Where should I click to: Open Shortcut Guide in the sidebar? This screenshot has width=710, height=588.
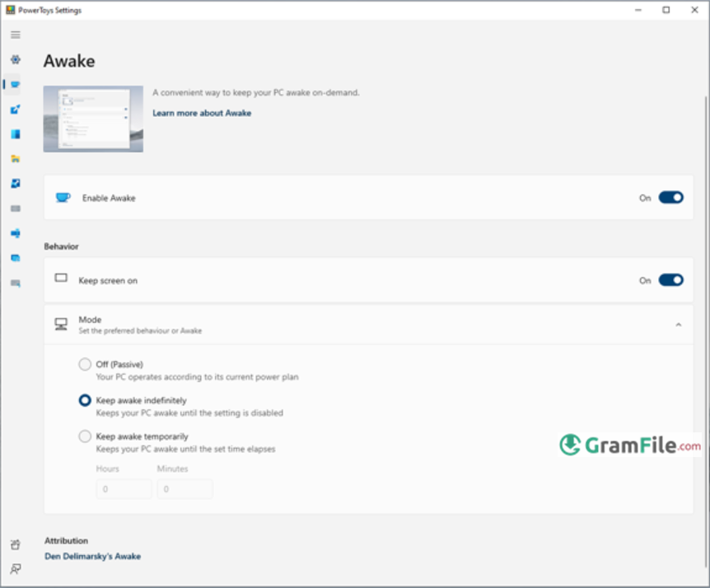(x=16, y=283)
